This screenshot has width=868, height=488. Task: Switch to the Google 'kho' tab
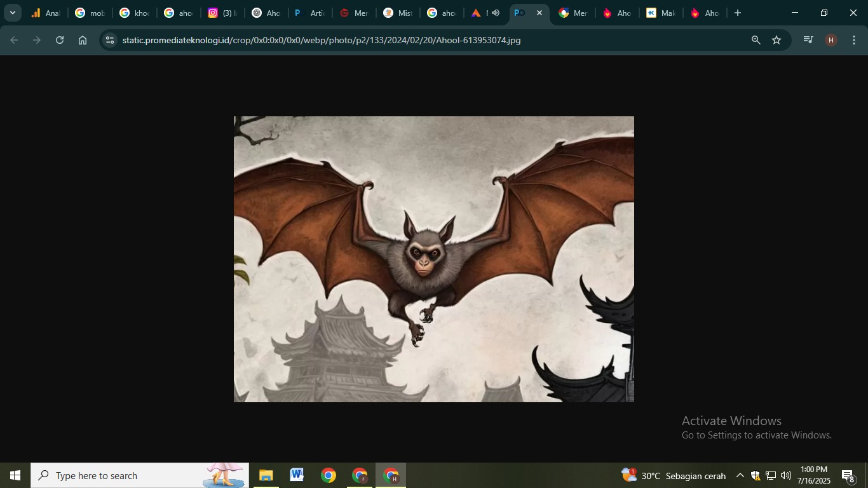click(x=135, y=13)
